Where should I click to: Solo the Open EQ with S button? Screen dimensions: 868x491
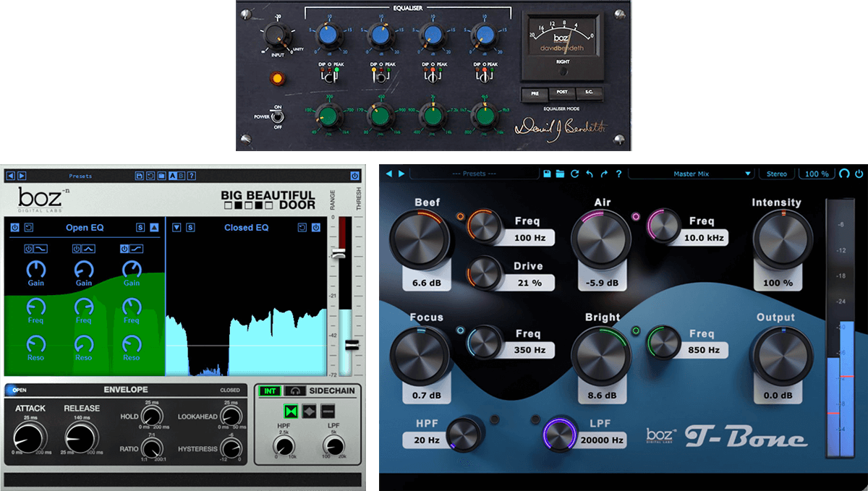[140, 228]
